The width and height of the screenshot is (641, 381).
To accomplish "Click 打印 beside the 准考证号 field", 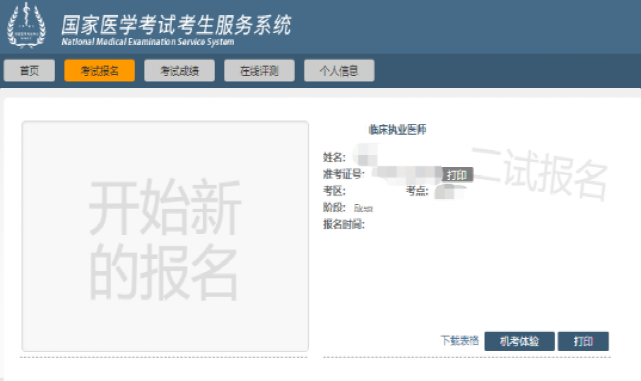I will 457,175.
